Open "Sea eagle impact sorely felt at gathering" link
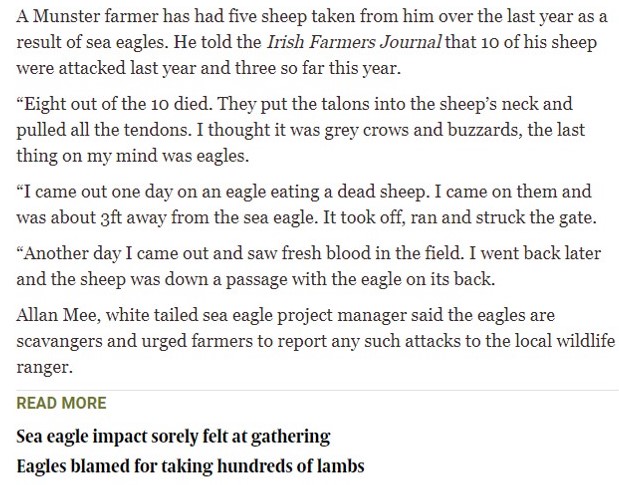 pyautogui.click(x=173, y=437)
